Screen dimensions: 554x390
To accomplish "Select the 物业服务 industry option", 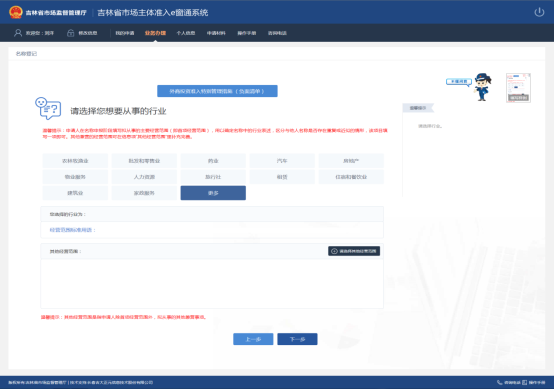I will [75, 177].
